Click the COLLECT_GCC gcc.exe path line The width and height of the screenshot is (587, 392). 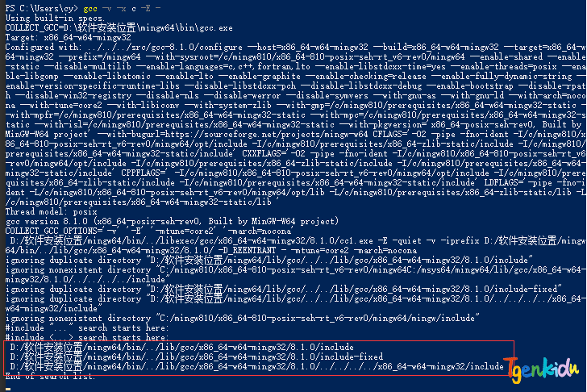pos(119,27)
